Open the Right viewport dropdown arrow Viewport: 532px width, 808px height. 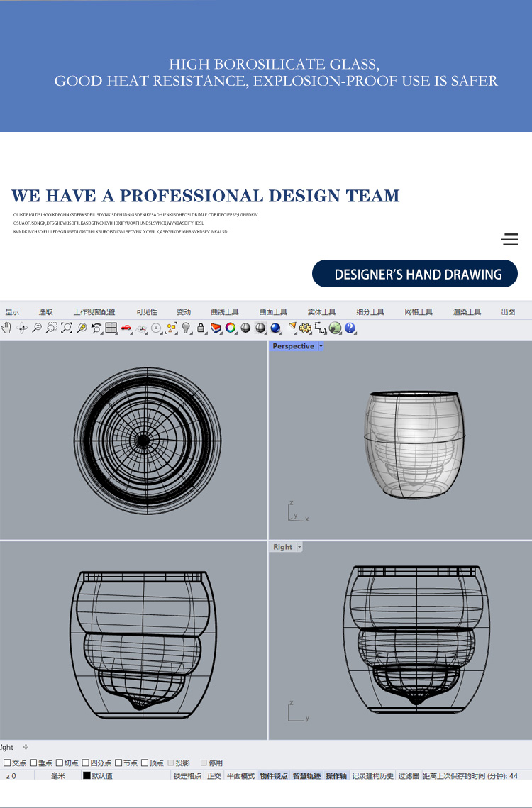tap(299, 547)
